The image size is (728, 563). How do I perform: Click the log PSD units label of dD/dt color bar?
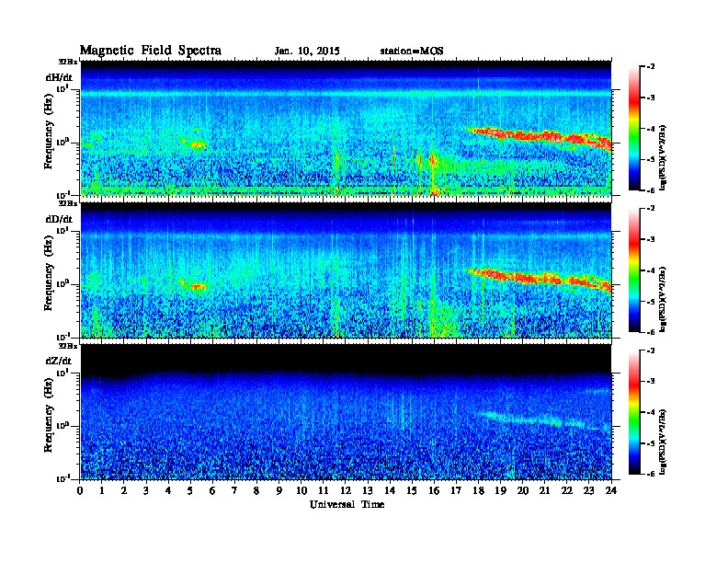tap(663, 299)
